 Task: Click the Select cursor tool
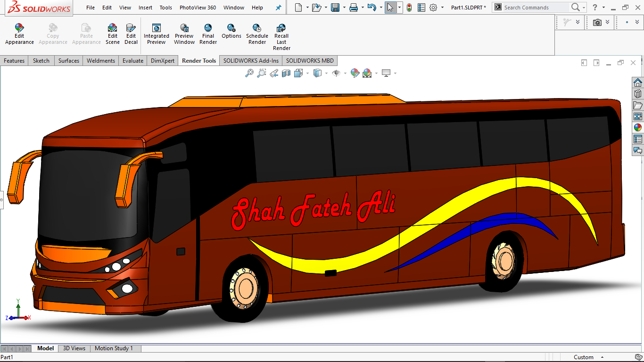390,8
